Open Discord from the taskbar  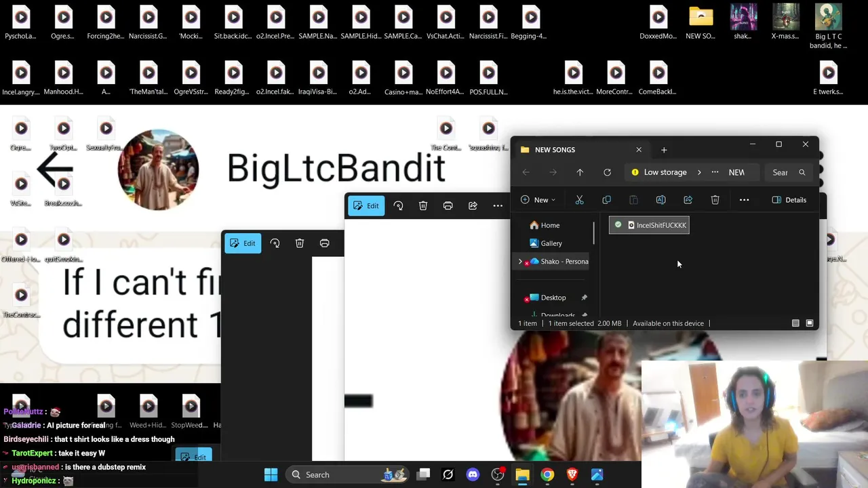473,475
